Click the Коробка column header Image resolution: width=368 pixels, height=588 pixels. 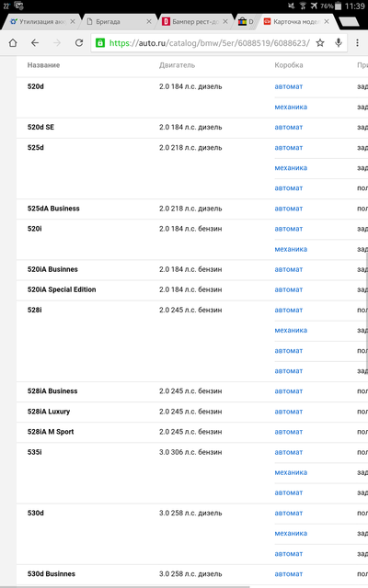click(x=288, y=65)
